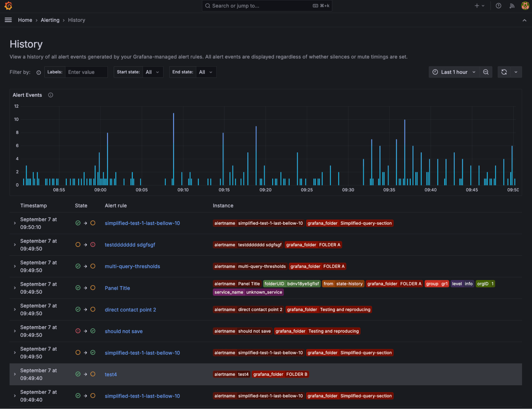
Task: Navigate to Home via the breadcrumb
Action: click(x=25, y=20)
